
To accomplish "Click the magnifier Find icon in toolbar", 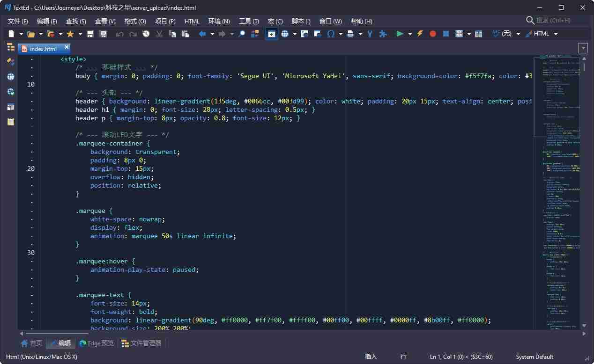I will coord(242,34).
